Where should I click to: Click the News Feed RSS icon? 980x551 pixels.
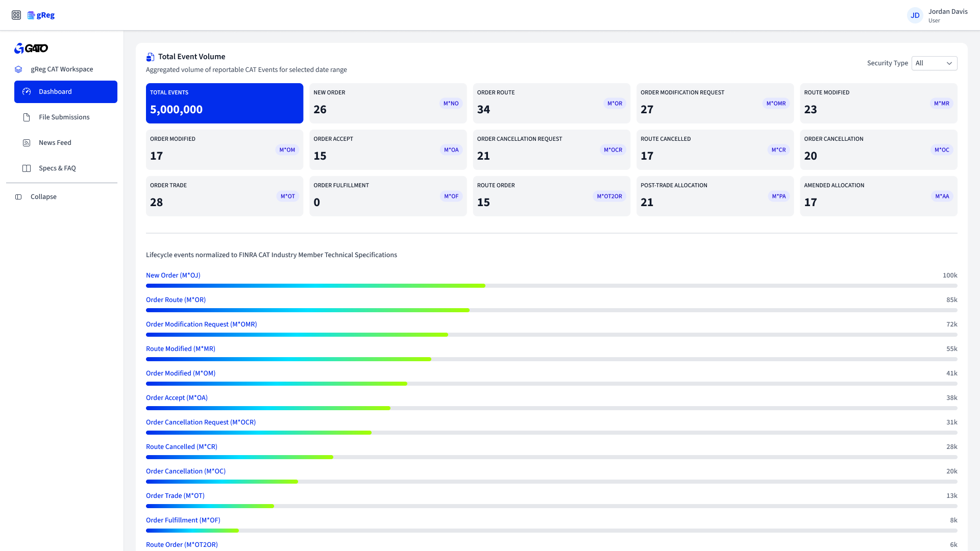27,143
